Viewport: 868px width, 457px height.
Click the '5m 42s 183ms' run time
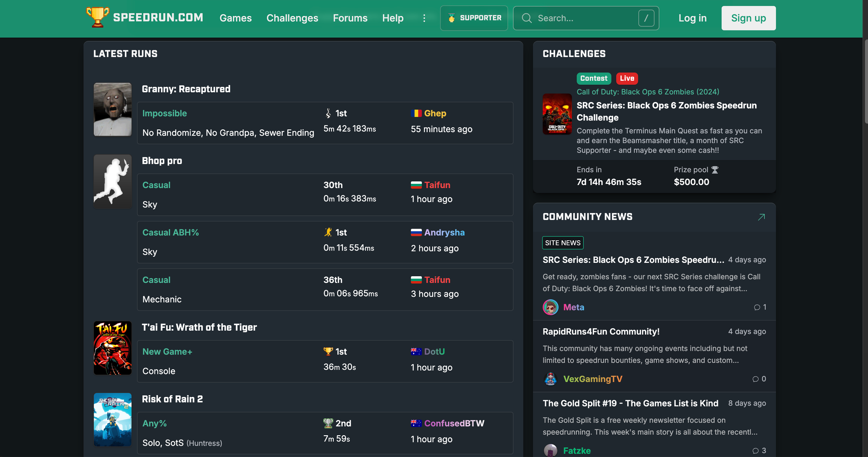coord(350,129)
